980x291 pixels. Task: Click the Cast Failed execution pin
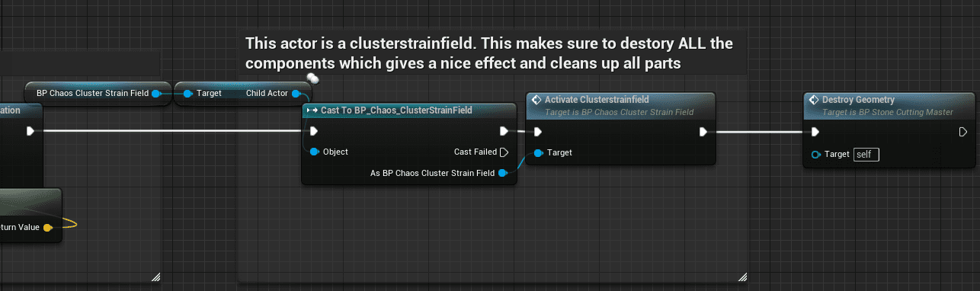(504, 152)
